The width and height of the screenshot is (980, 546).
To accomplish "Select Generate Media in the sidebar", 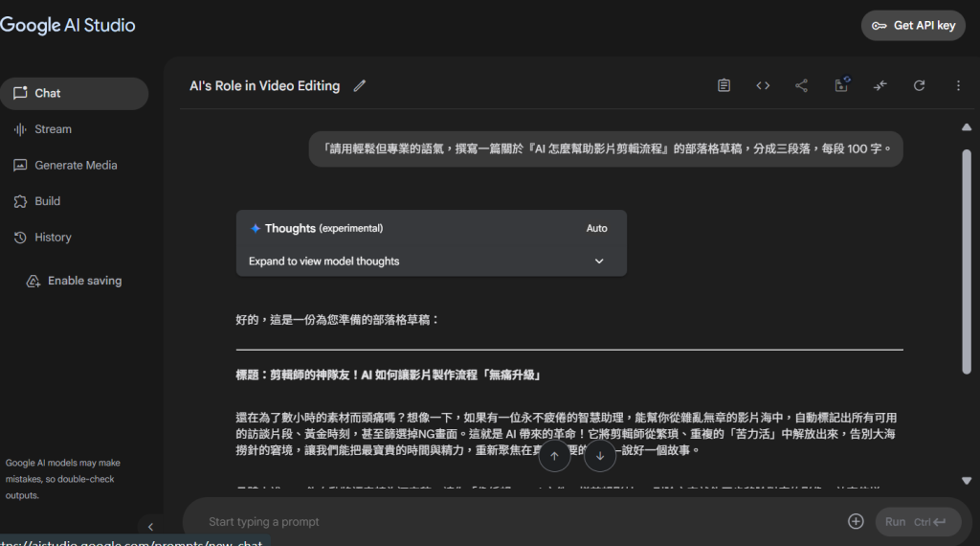I will click(76, 165).
